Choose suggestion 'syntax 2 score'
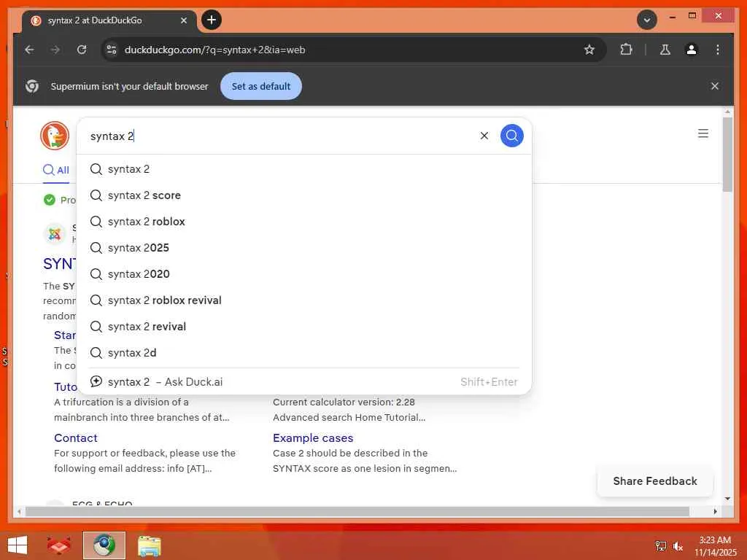 (304, 195)
